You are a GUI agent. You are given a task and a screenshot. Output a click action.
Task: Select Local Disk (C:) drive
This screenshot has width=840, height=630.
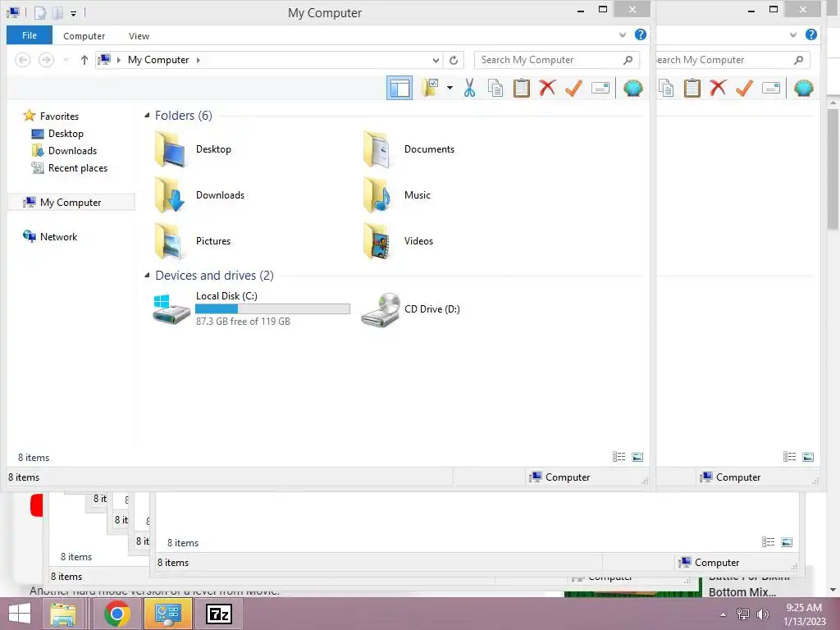pos(252,309)
